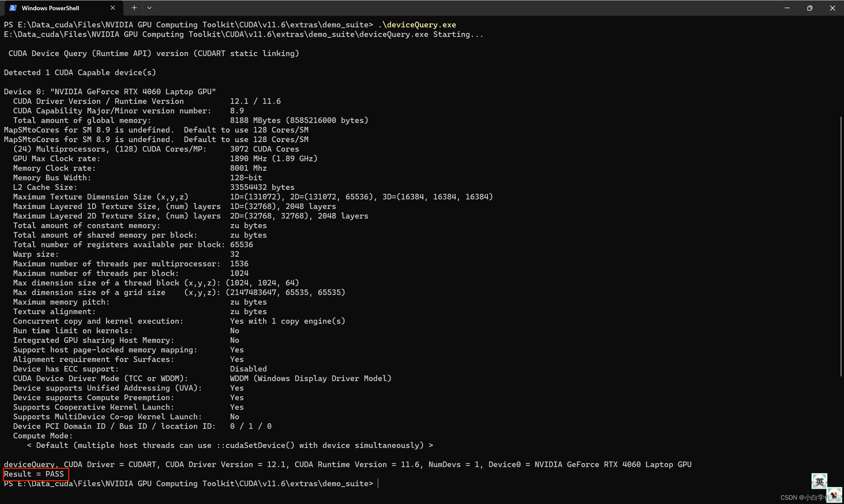Click the Memory Clock rate value 8001 Mhz
The width and height of the screenshot is (844, 504).
(248, 168)
